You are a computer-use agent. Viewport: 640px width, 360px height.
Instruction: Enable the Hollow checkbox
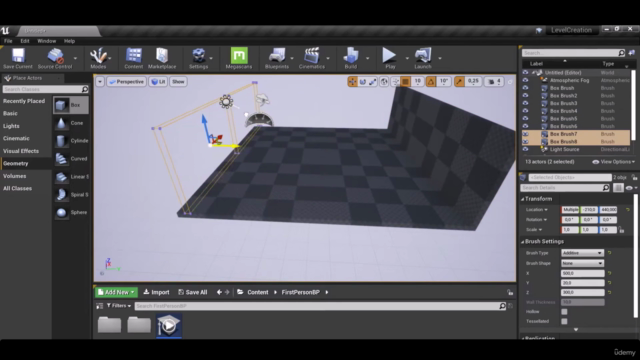[564, 312]
